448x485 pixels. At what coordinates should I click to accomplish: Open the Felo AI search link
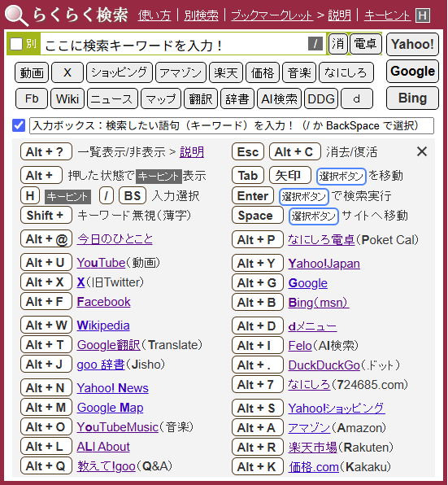[300, 346]
